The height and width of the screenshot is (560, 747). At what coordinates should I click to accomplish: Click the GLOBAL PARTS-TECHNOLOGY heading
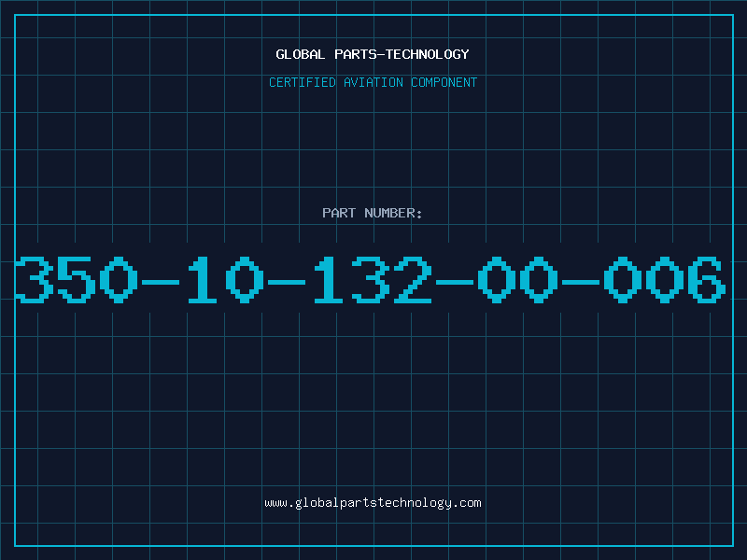click(373, 54)
